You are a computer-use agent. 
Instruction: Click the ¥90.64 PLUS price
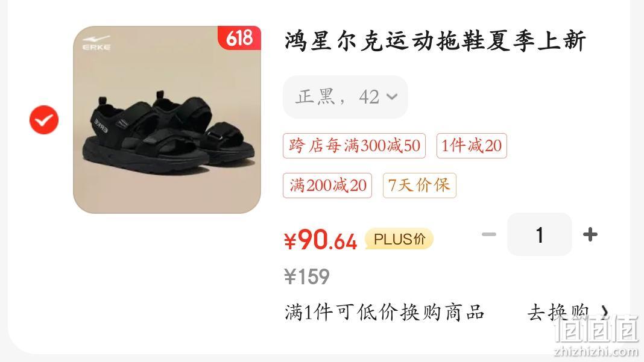click(x=320, y=240)
